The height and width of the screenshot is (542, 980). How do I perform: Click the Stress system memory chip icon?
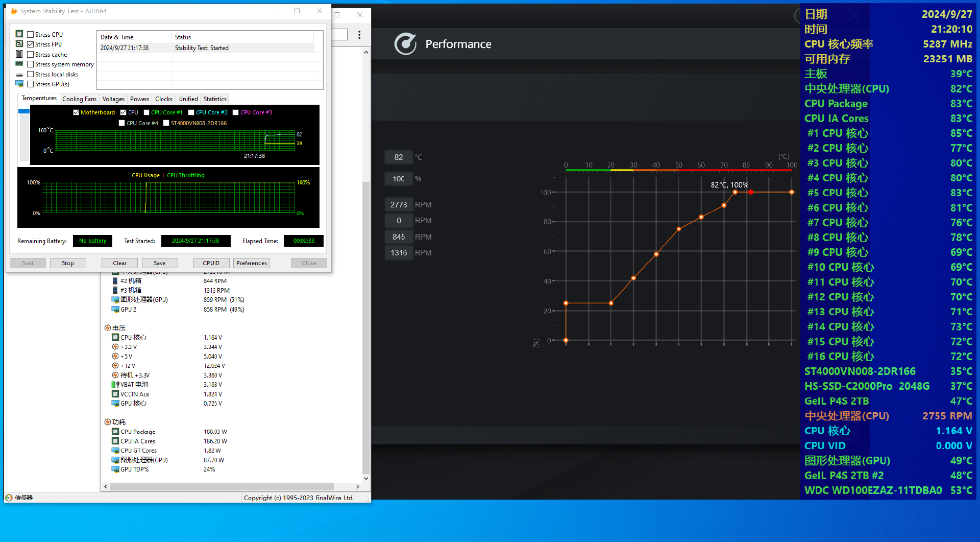(x=19, y=64)
